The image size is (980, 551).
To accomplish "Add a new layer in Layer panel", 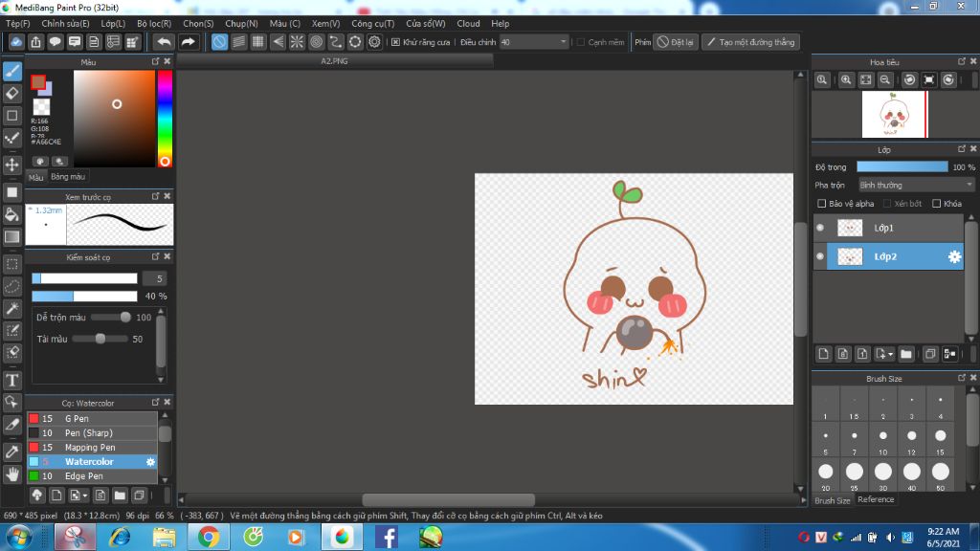I will 823,354.
